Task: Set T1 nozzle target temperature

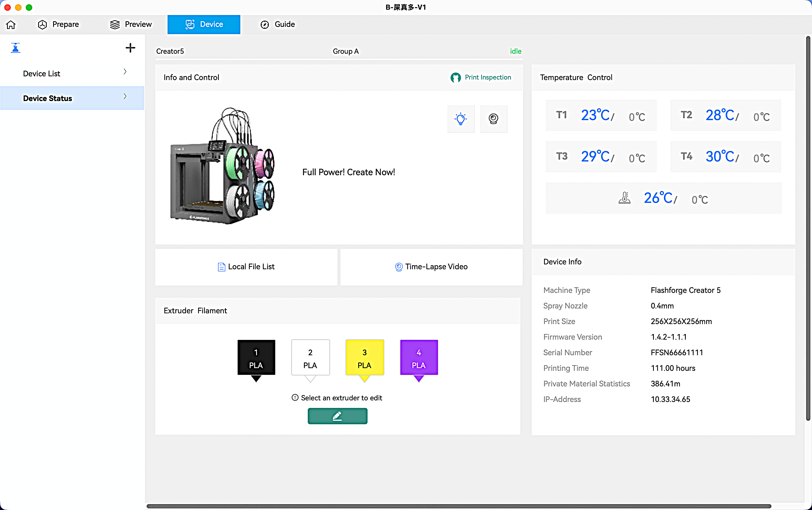Action: click(637, 117)
